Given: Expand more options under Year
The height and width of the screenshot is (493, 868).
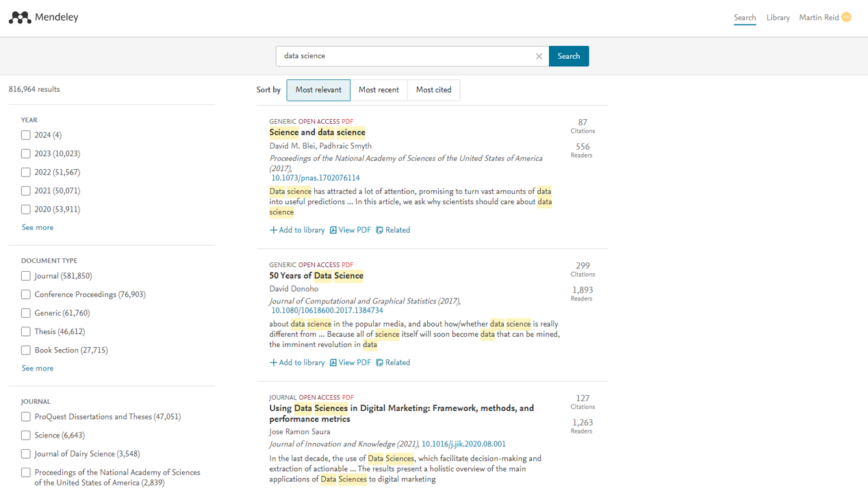Looking at the screenshot, I should click(x=38, y=227).
